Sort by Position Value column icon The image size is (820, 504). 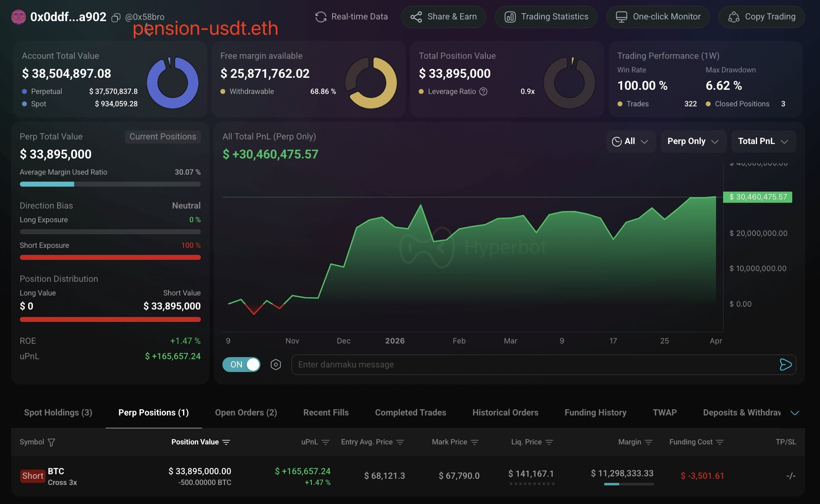(226, 442)
